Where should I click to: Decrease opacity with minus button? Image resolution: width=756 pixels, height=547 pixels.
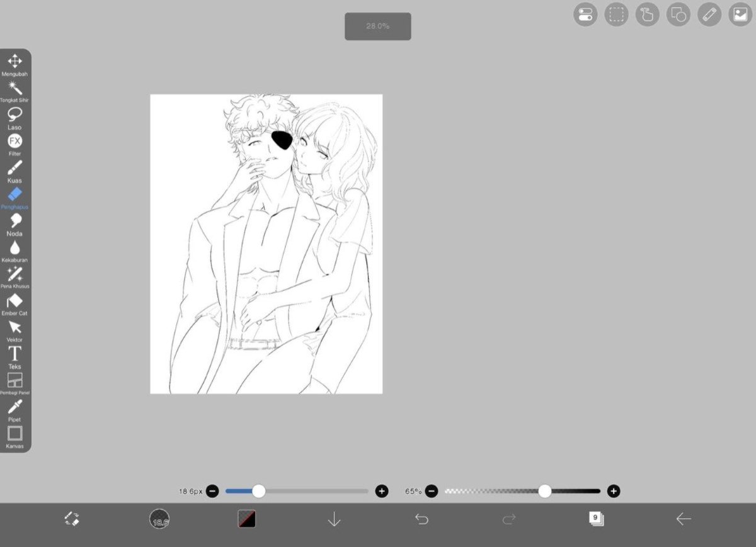[432, 491]
